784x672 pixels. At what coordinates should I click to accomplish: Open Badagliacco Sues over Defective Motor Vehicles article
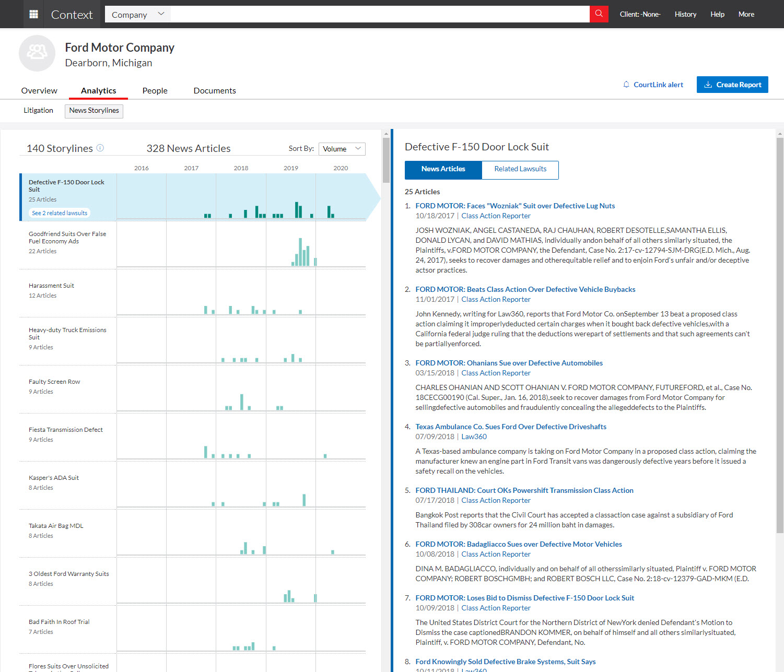tap(519, 544)
